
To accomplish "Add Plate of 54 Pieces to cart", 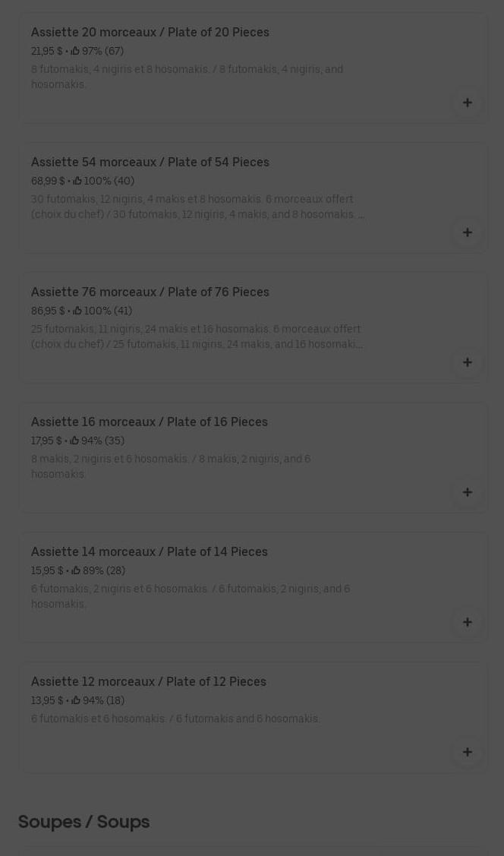I will 468,232.
